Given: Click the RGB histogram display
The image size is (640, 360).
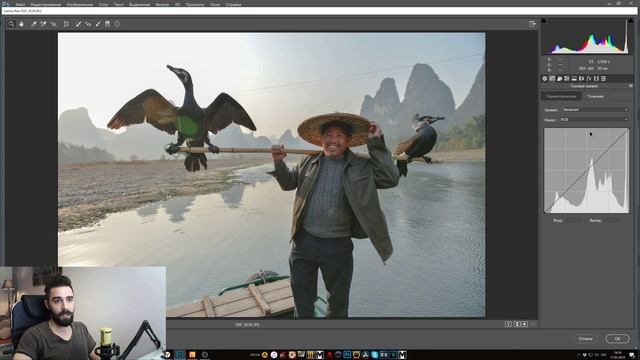Looking at the screenshot, I should click(x=587, y=37).
